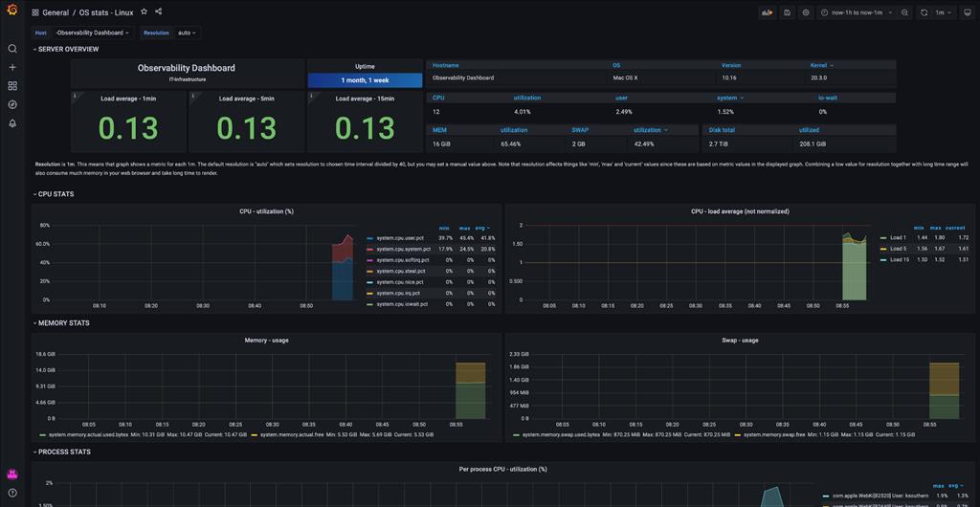This screenshot has height=507, width=980.
Task: Open the Resolution auto dropdown
Action: [x=187, y=33]
